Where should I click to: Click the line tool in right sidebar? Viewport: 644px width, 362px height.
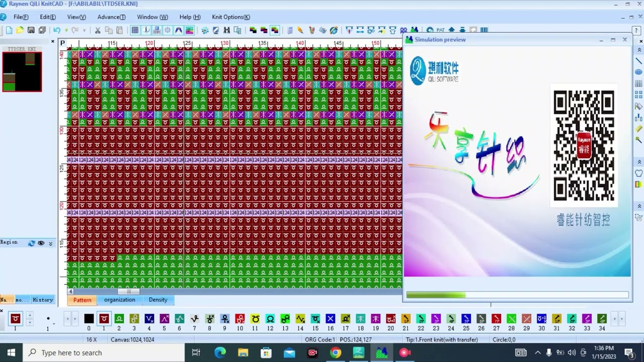click(x=639, y=61)
